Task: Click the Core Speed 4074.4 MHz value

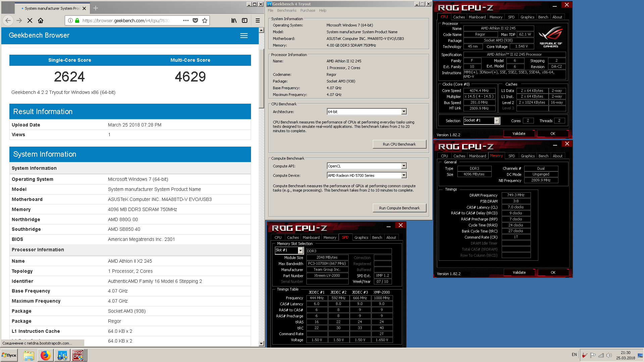Action: [479, 91]
